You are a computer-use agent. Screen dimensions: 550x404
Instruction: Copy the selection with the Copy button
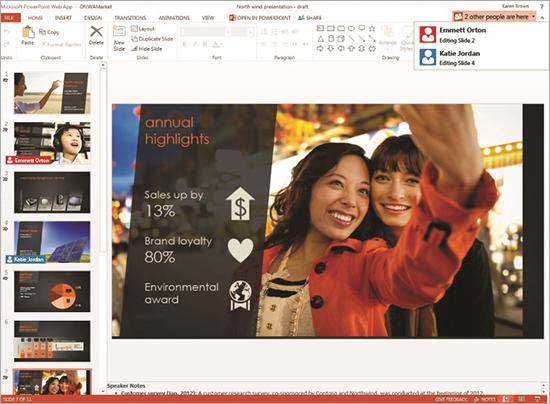[x=49, y=32]
